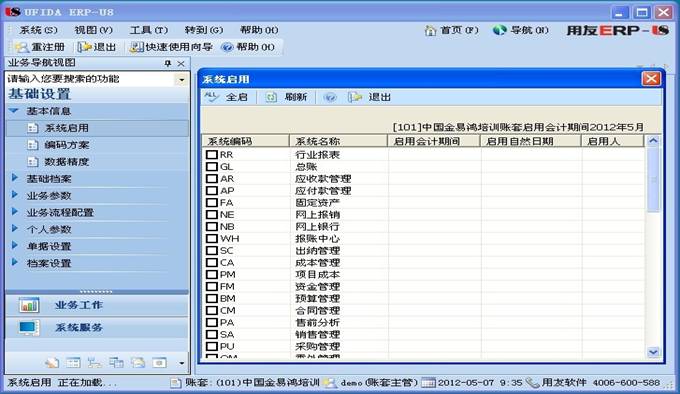Click the 导航 navigation globe icon
The width and height of the screenshot is (680, 394).
pyautogui.click(x=500, y=30)
